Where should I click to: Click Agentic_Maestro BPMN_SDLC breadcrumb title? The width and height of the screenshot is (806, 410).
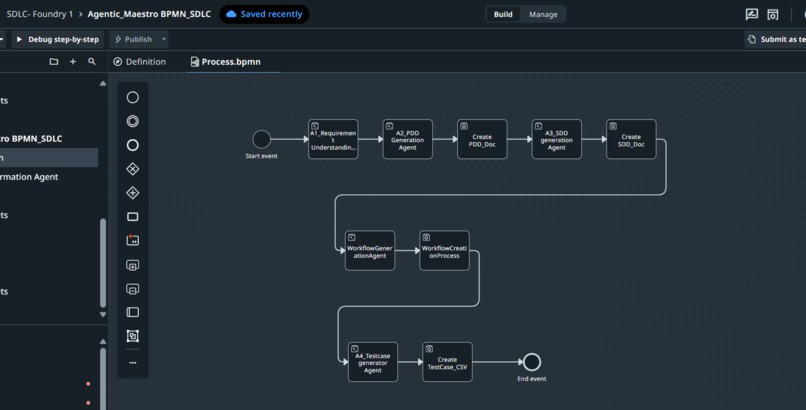click(x=149, y=14)
